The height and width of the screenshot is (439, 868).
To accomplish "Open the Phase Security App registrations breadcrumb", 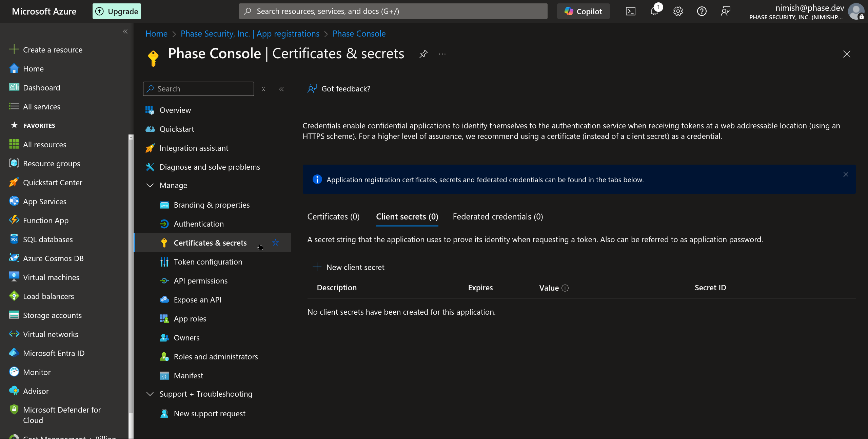I will pyautogui.click(x=250, y=34).
